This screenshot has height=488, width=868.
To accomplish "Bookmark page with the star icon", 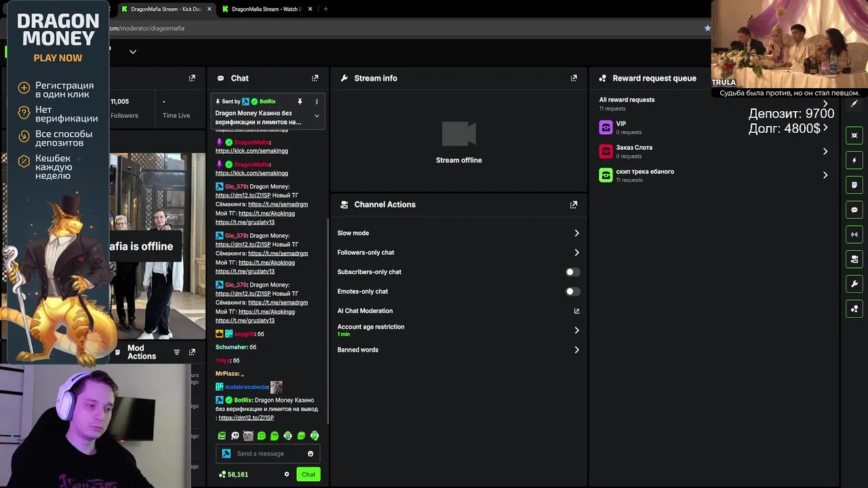I will coord(707,28).
